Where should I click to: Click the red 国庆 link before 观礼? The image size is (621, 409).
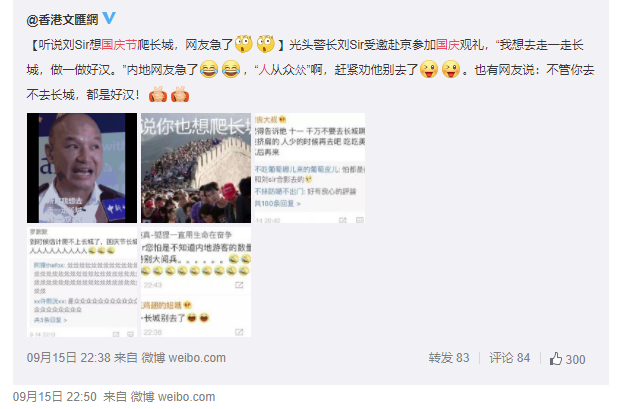click(x=448, y=45)
